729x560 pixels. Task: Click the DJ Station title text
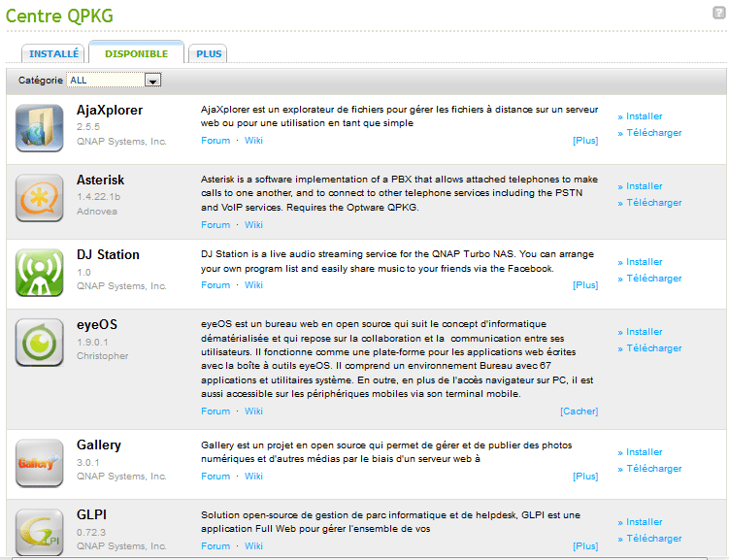point(108,254)
